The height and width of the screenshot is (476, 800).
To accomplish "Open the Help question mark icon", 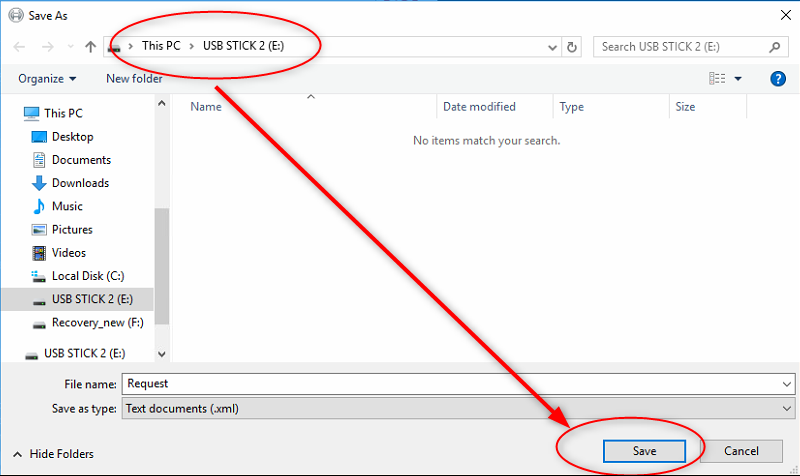I will tap(777, 78).
